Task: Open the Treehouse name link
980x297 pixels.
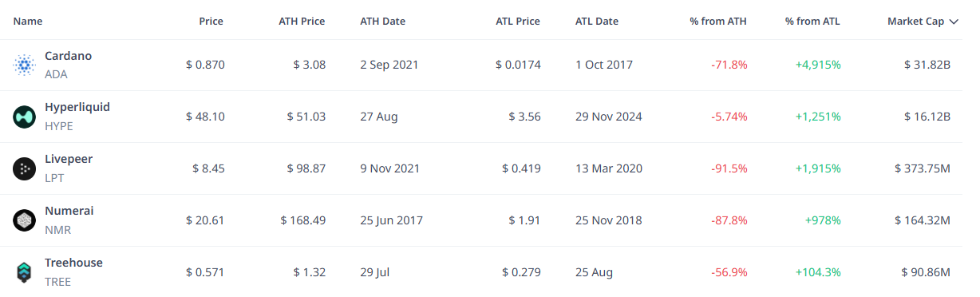Action: pos(73,263)
